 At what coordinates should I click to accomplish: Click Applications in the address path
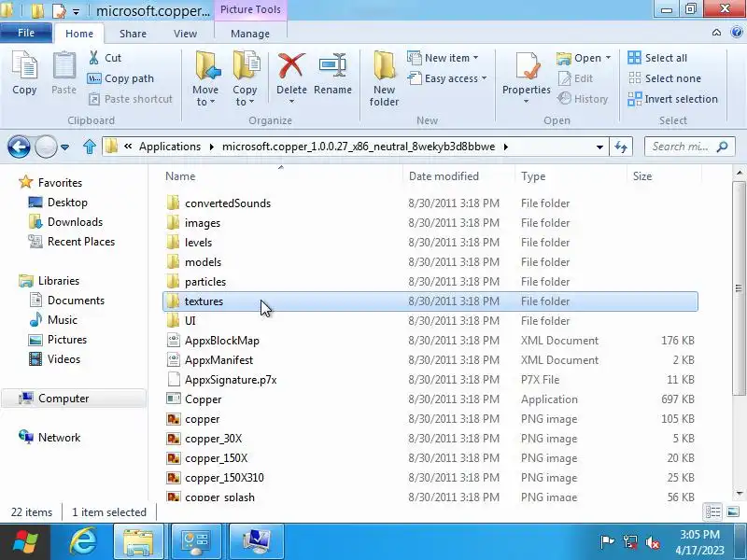click(170, 147)
